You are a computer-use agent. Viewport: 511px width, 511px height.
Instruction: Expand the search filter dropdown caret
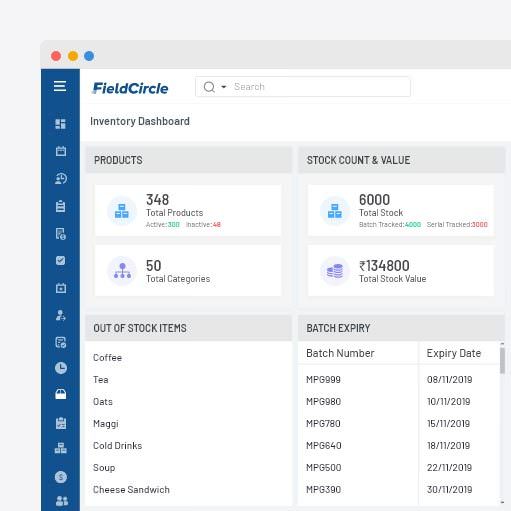(x=224, y=87)
